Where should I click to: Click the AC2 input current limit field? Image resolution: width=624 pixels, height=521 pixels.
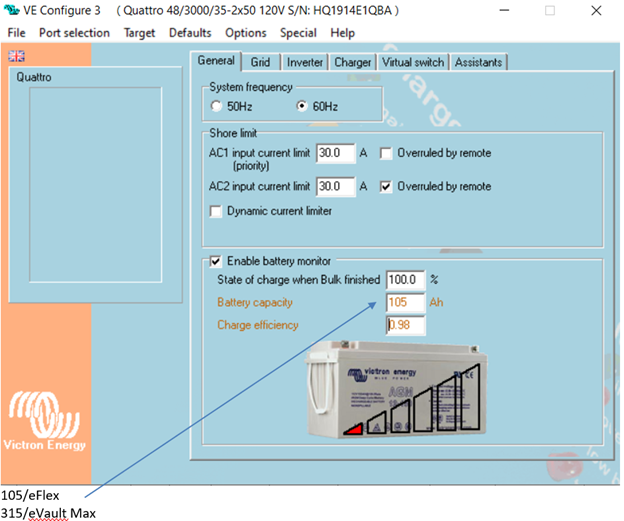point(335,187)
